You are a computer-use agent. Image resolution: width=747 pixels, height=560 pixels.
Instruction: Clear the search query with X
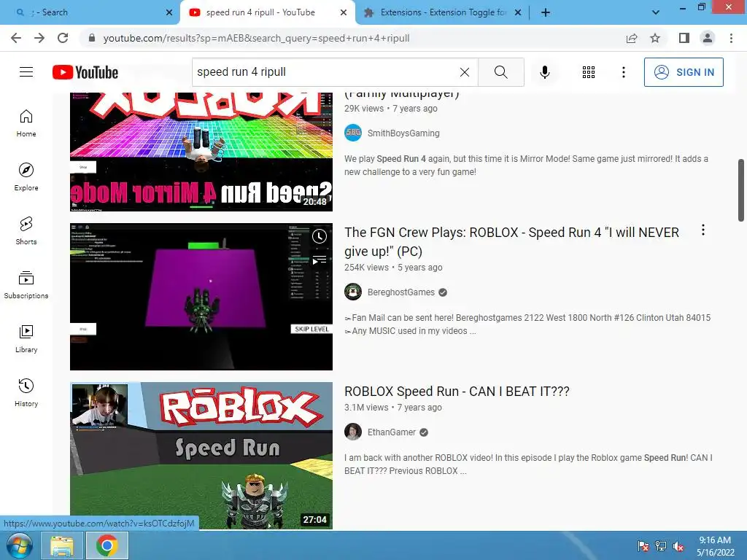(465, 72)
